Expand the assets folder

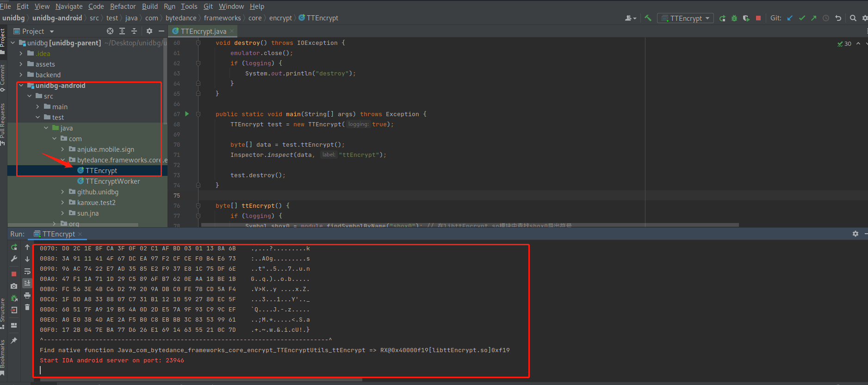coord(21,64)
